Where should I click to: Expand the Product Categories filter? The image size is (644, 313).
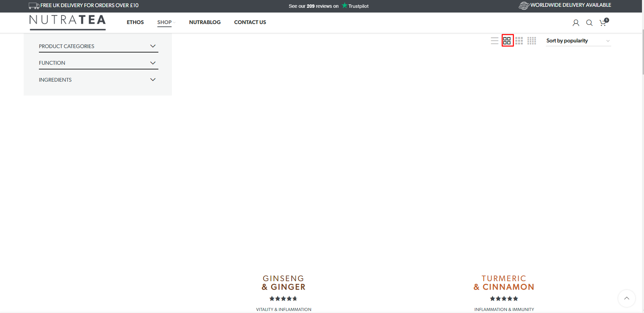[x=98, y=46]
